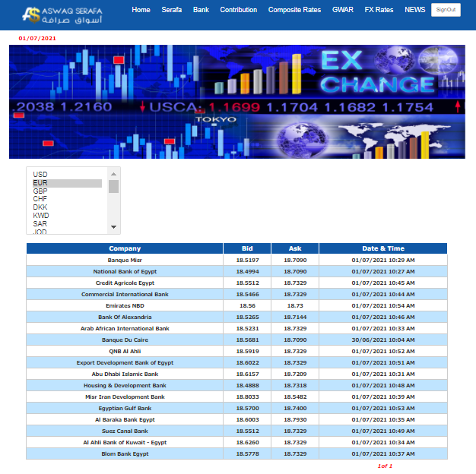Click the Company column header
Viewport: 476px width, 474px height.
click(x=125, y=248)
